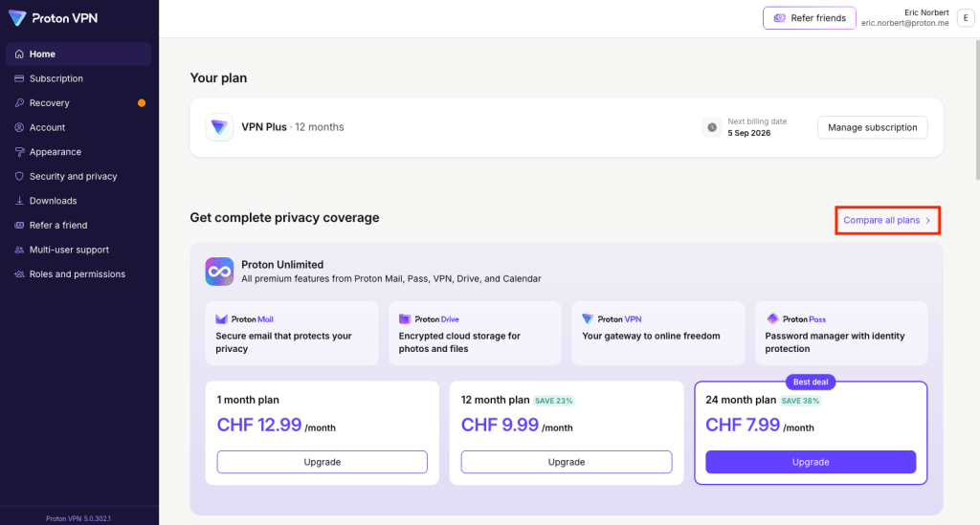This screenshot has height=525, width=980.
Task: Click the SAVE 23% label
Action: point(554,401)
